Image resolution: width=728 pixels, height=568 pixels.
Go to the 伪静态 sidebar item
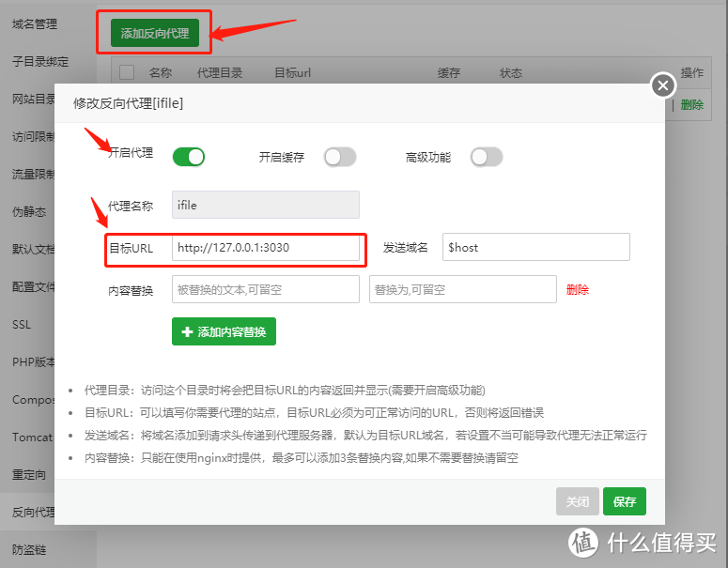29,211
